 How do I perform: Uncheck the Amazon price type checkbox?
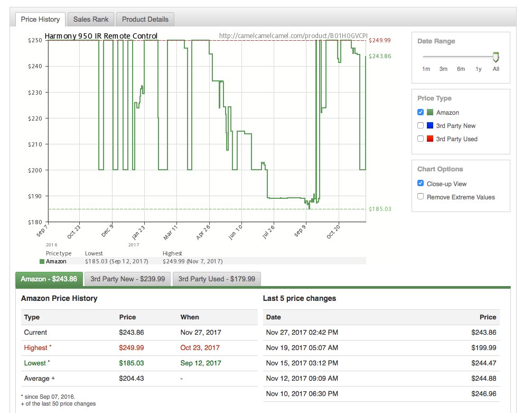tap(421, 112)
